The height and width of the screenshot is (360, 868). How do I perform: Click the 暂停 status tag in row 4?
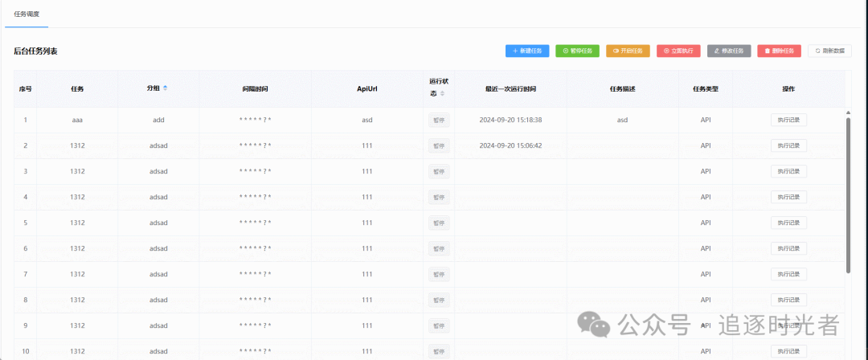coord(438,197)
